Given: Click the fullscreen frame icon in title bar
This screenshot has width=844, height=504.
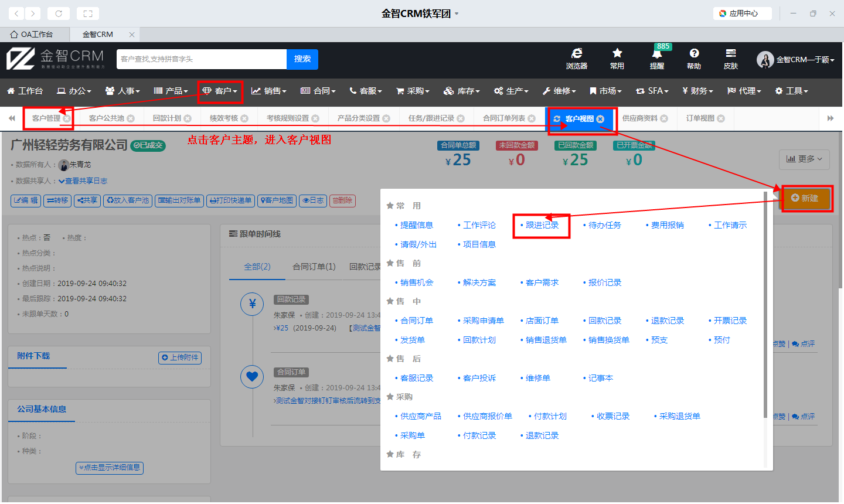Looking at the screenshot, I should (x=88, y=13).
